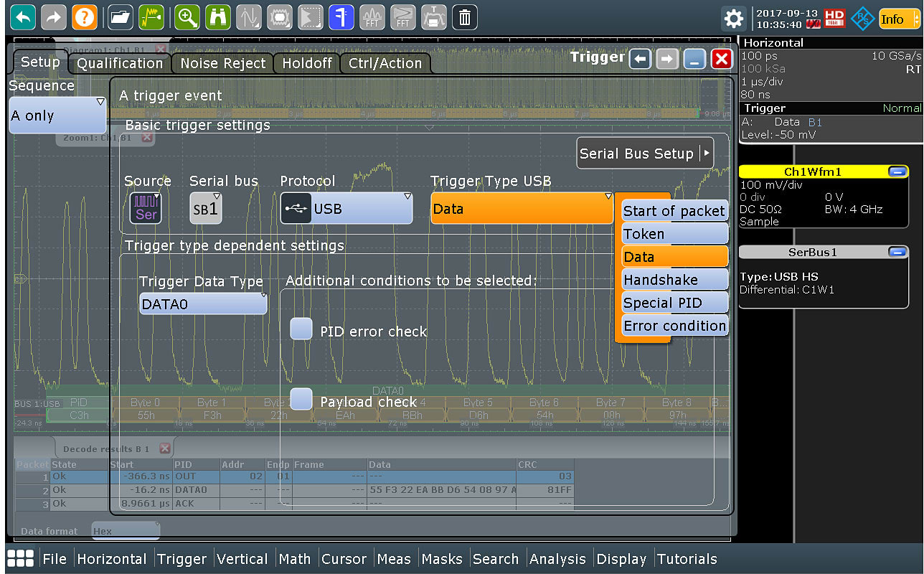The width and height of the screenshot is (924, 574).
Task: Open the Meas menu
Action: (394, 559)
